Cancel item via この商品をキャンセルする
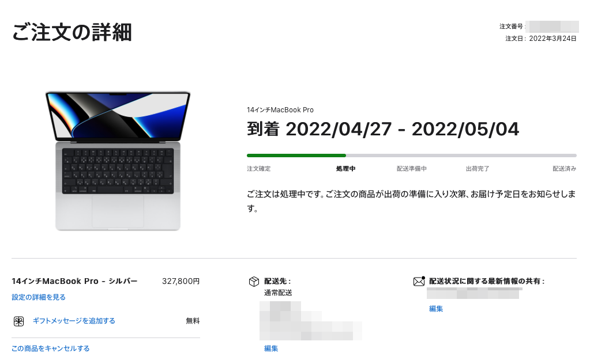The height and width of the screenshot is (364, 590). click(x=50, y=348)
